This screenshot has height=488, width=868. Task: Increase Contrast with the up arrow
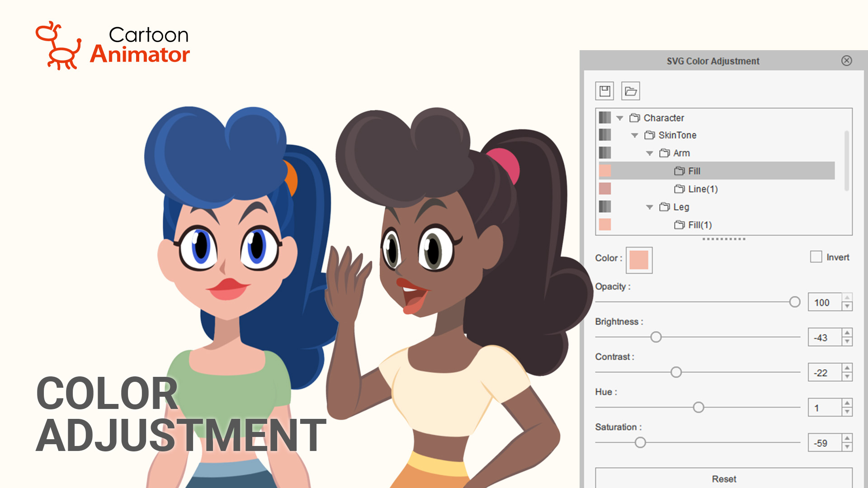(x=847, y=368)
